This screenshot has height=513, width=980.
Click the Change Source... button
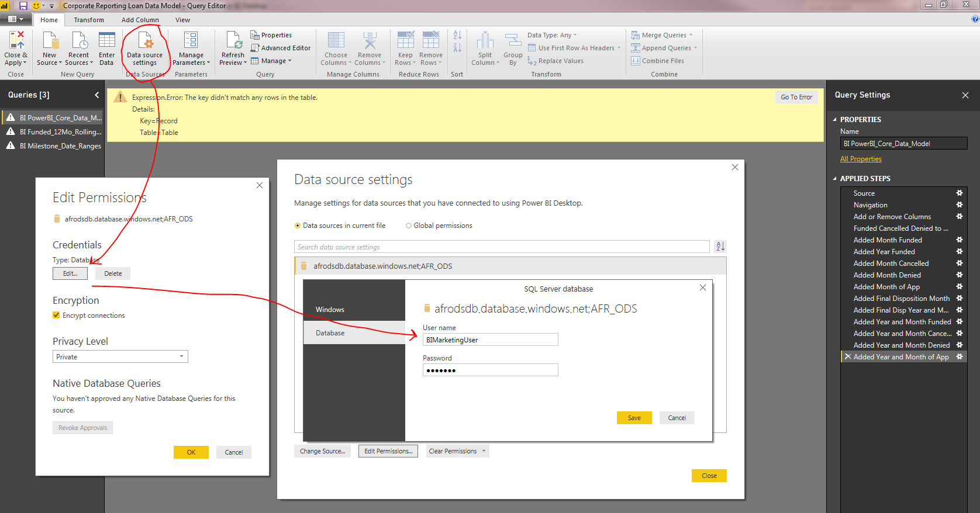[x=322, y=451]
